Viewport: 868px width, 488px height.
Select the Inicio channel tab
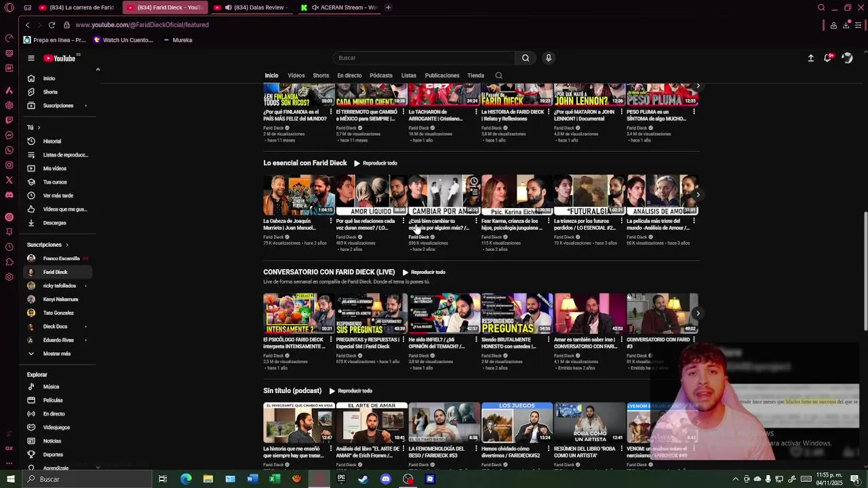pyautogui.click(x=271, y=76)
